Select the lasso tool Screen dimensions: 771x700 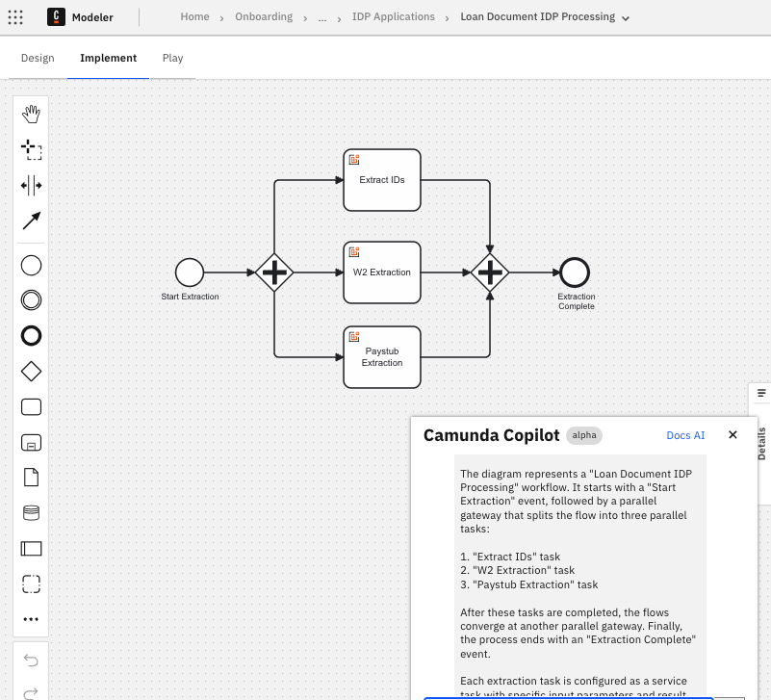coord(31,149)
